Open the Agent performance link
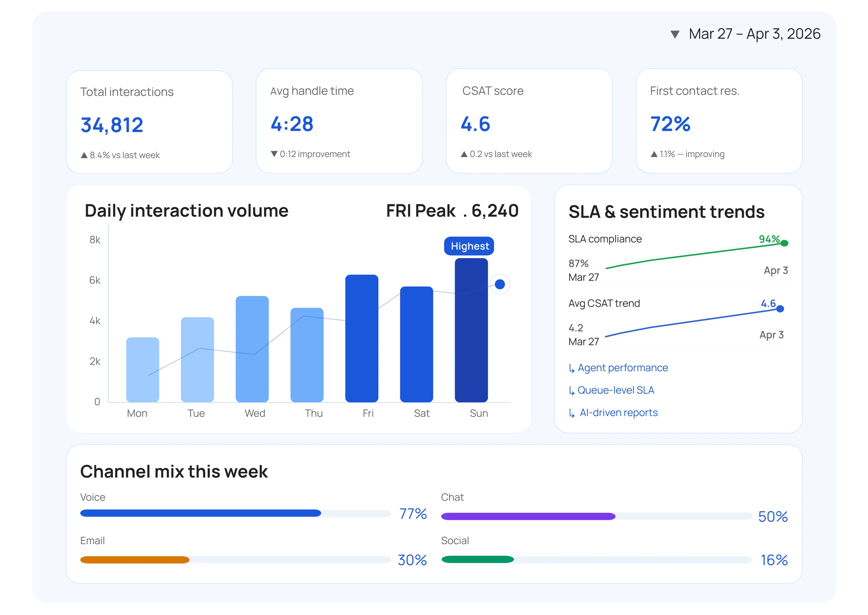Viewport: 868px width, 615px height. coord(622,368)
